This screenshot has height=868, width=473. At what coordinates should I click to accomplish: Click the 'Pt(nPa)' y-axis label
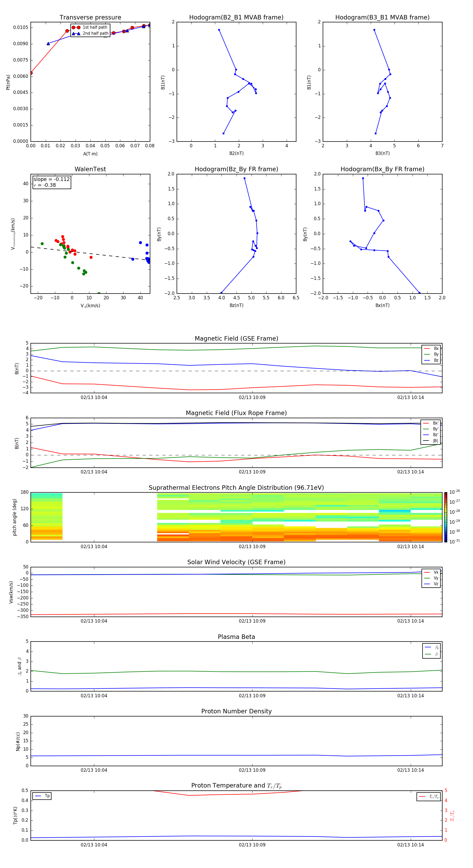[8, 82]
